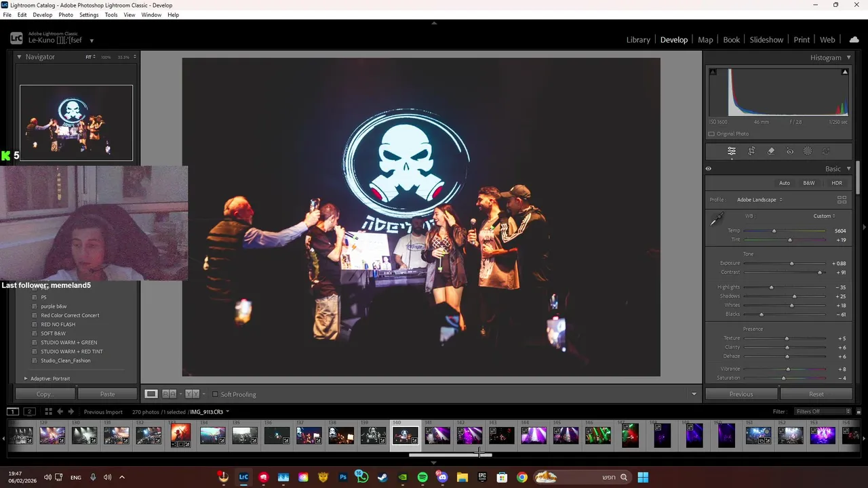Adjust the Contrast slider handle
This screenshot has height=488, width=868.
point(820,272)
